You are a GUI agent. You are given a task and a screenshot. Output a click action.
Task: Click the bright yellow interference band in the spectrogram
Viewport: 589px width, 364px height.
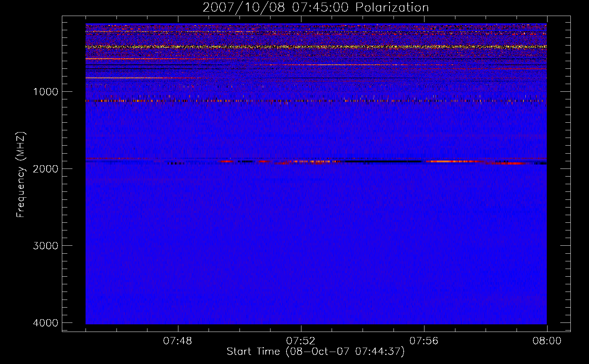pyautogui.click(x=316, y=47)
